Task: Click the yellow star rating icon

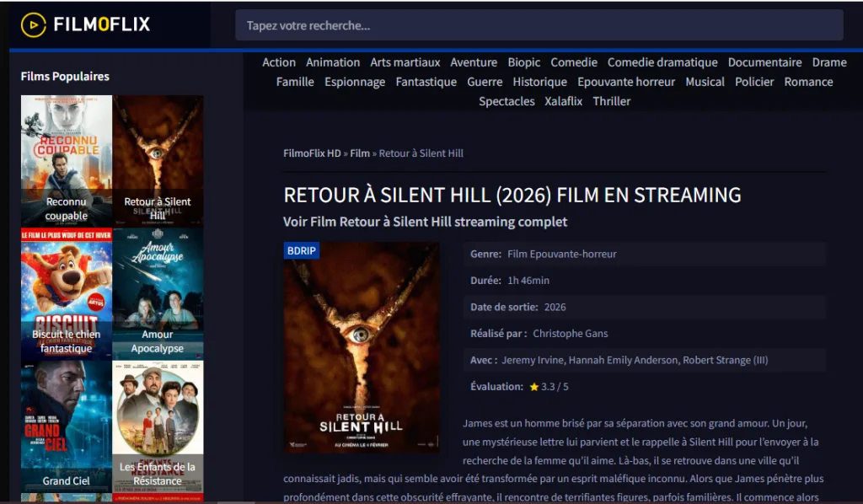Action: click(533, 387)
